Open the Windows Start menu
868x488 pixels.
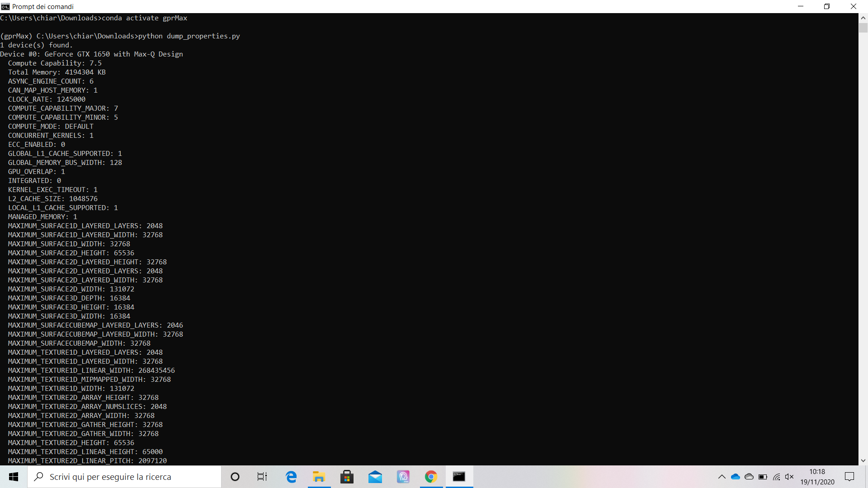14,477
